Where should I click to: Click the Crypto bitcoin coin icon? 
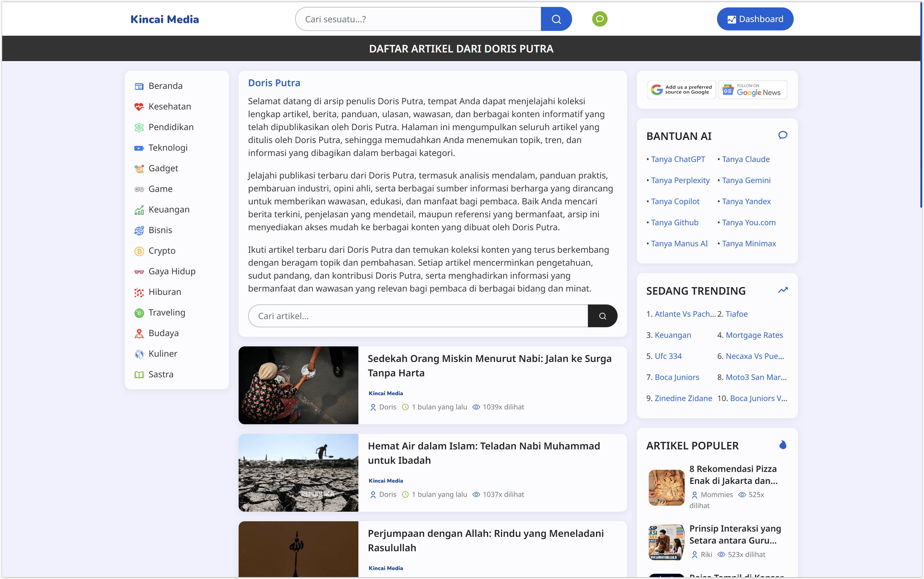pyautogui.click(x=139, y=251)
